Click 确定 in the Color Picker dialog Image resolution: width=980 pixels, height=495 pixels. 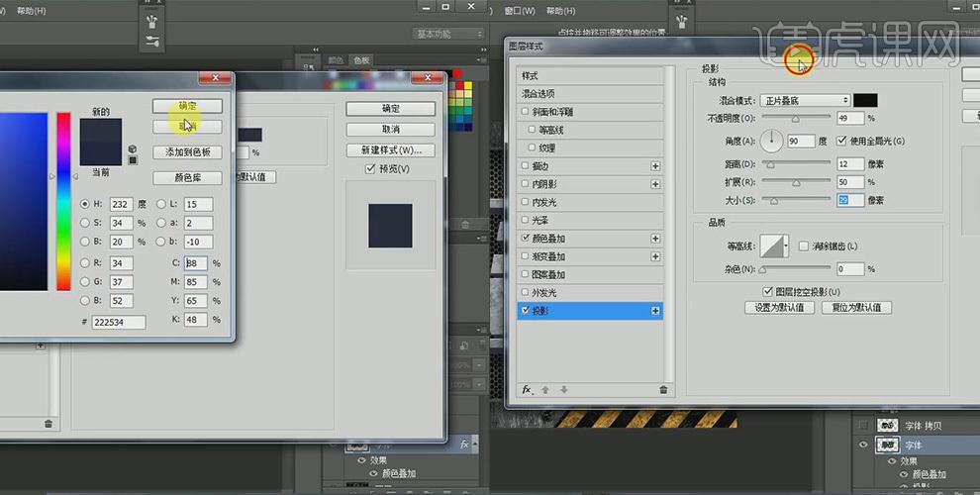(187, 106)
